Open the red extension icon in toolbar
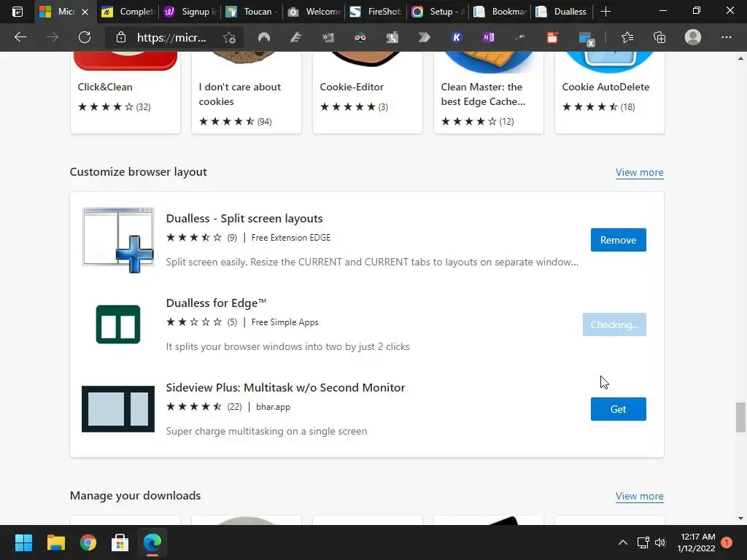This screenshot has width=747, height=560. [x=552, y=37]
